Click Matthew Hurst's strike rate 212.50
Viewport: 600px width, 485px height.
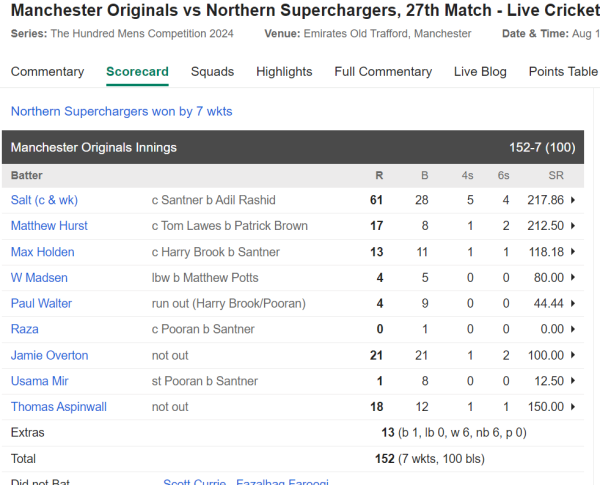546,226
